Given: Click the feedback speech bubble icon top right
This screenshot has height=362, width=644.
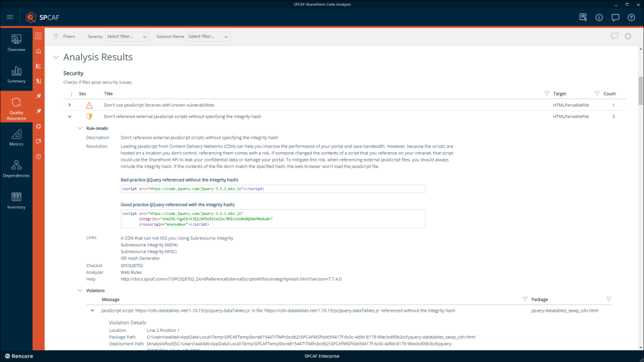Looking at the screenshot, I should pos(615,18).
